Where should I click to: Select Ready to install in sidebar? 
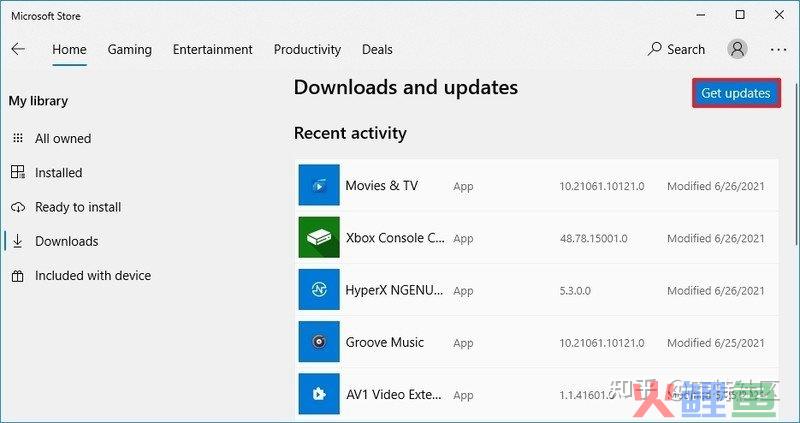tap(78, 207)
